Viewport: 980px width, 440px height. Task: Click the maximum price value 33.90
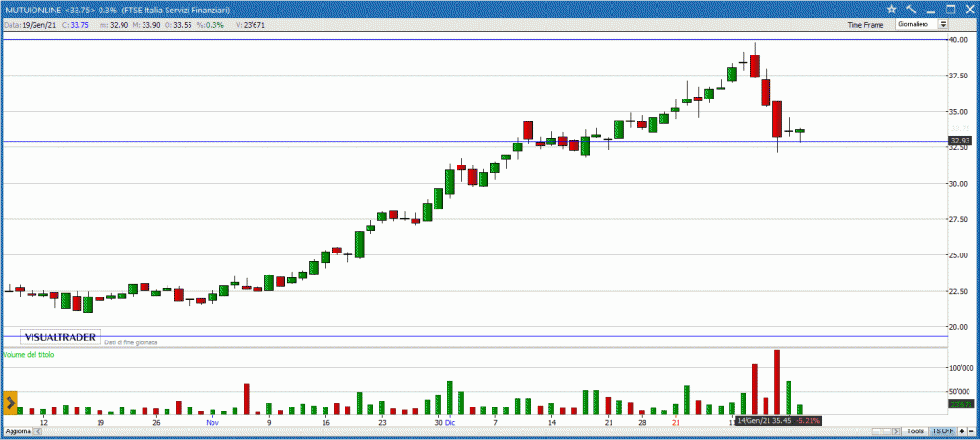pyautogui.click(x=150, y=25)
